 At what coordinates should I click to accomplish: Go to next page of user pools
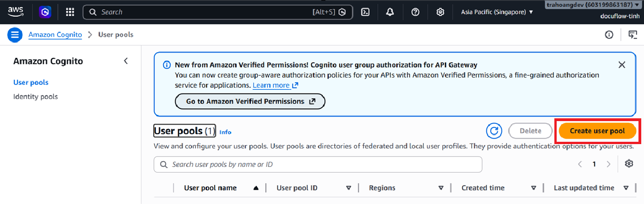coord(609,164)
